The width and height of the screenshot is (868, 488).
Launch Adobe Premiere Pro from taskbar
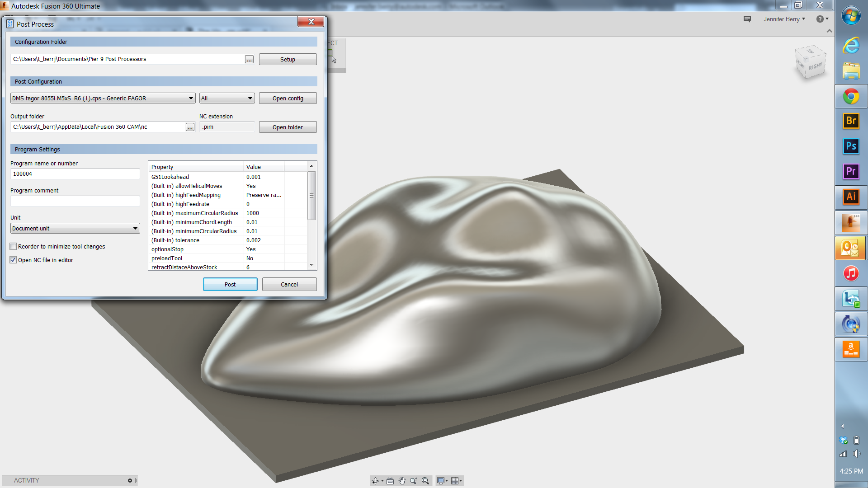pyautogui.click(x=851, y=172)
